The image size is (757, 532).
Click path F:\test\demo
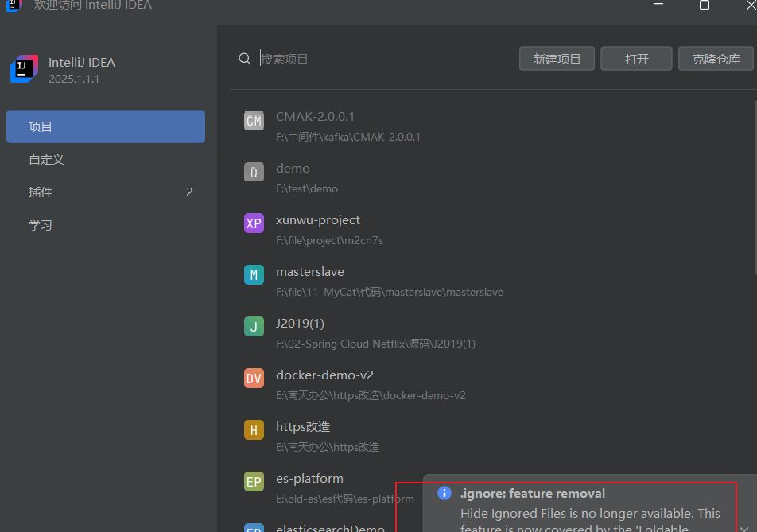[307, 188]
